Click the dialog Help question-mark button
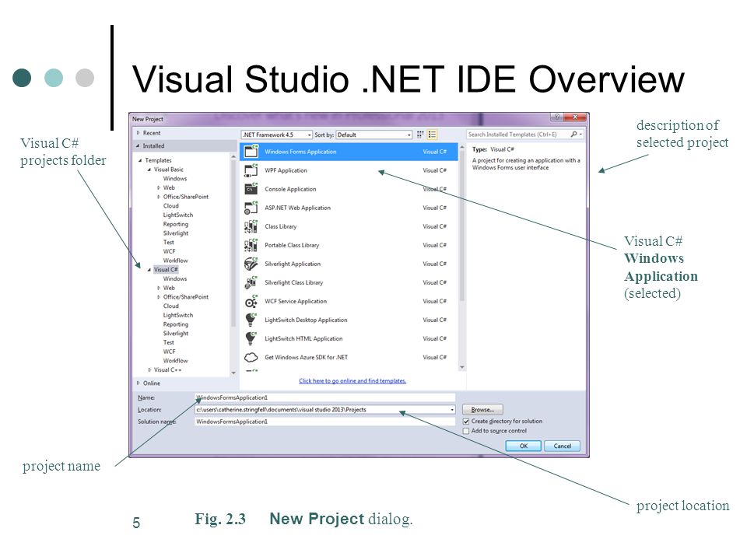 tap(556, 117)
